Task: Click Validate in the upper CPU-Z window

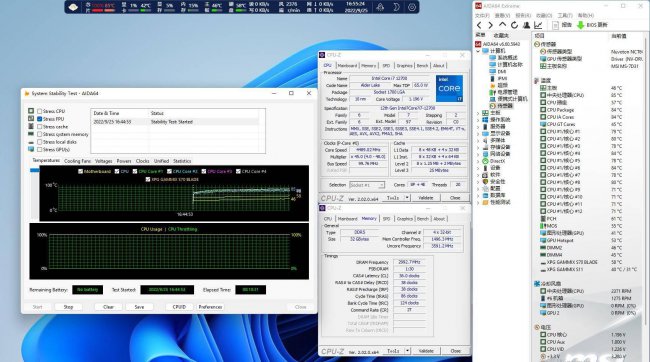Action: click(x=426, y=198)
